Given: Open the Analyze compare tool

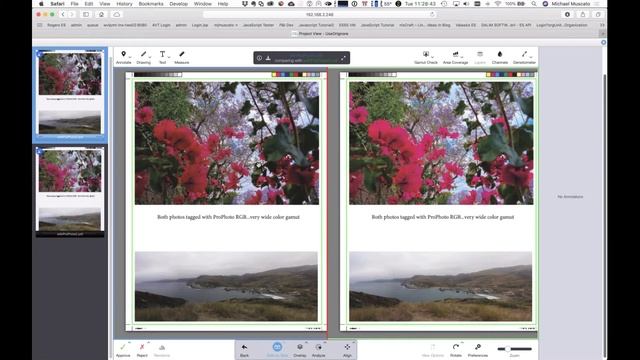Looking at the screenshot, I should 318,347.
